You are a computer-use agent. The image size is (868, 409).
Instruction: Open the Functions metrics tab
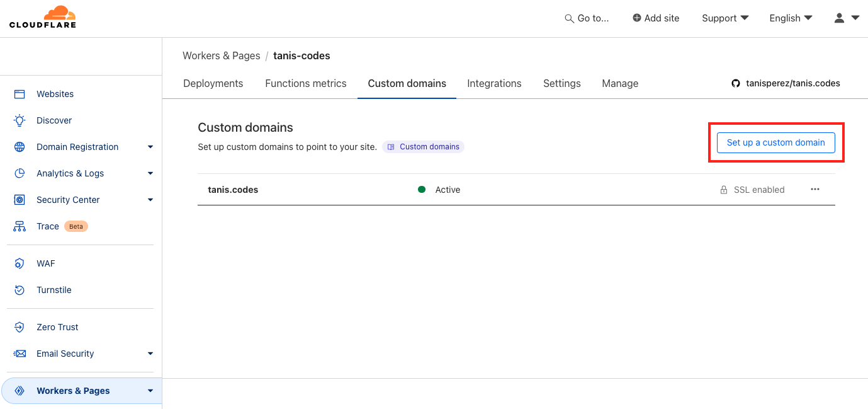[x=305, y=83]
